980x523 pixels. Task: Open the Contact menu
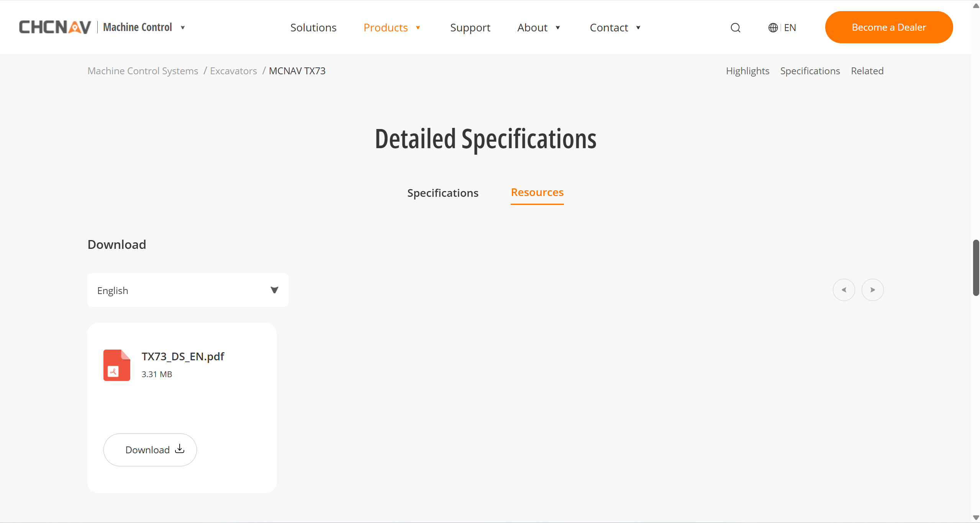pos(615,28)
